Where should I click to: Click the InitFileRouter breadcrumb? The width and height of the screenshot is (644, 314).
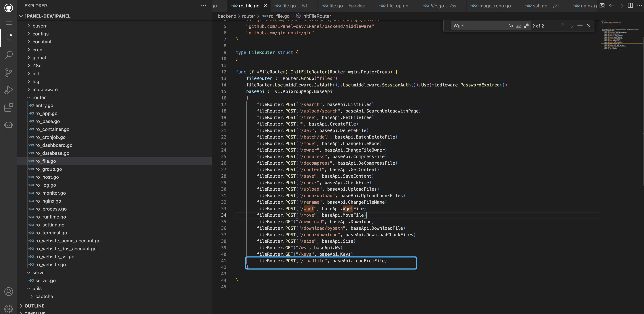click(316, 16)
